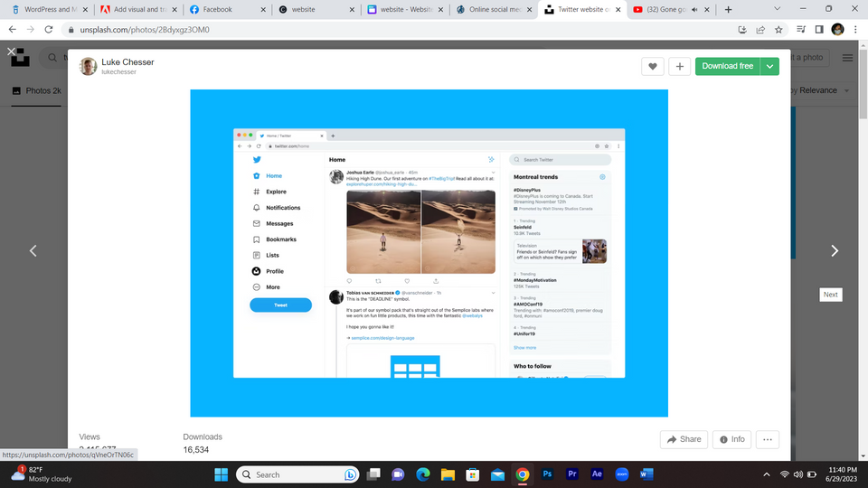The width and height of the screenshot is (868, 488).
Task: Show hidden system tray icons
Action: tap(768, 474)
